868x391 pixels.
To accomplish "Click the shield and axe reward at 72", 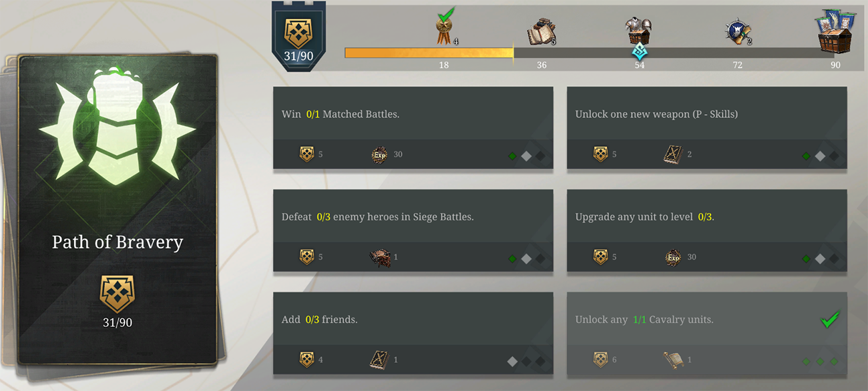I will point(738,32).
